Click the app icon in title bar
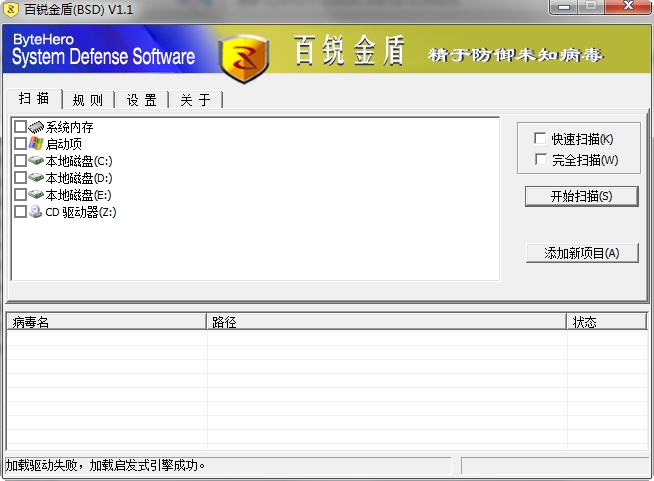 12,9
